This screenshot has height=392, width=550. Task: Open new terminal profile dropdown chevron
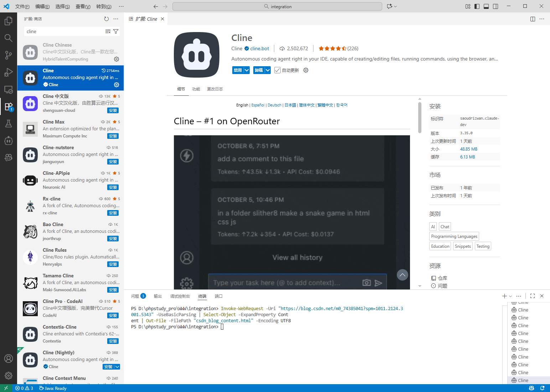(510, 296)
